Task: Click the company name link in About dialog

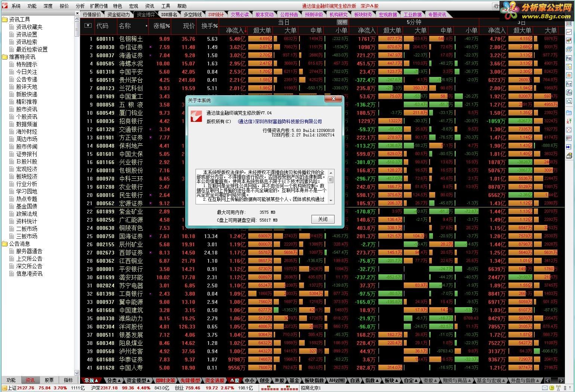Action: click(x=280, y=121)
